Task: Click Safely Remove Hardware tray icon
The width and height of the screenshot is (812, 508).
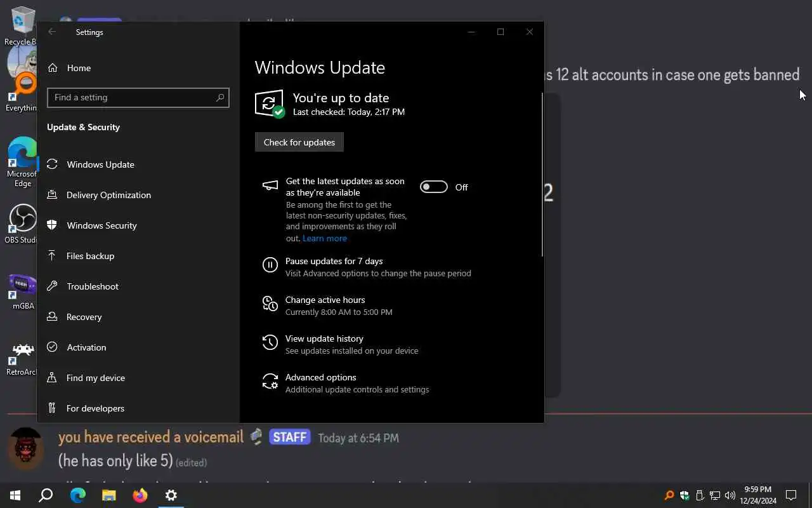Action: (x=700, y=495)
